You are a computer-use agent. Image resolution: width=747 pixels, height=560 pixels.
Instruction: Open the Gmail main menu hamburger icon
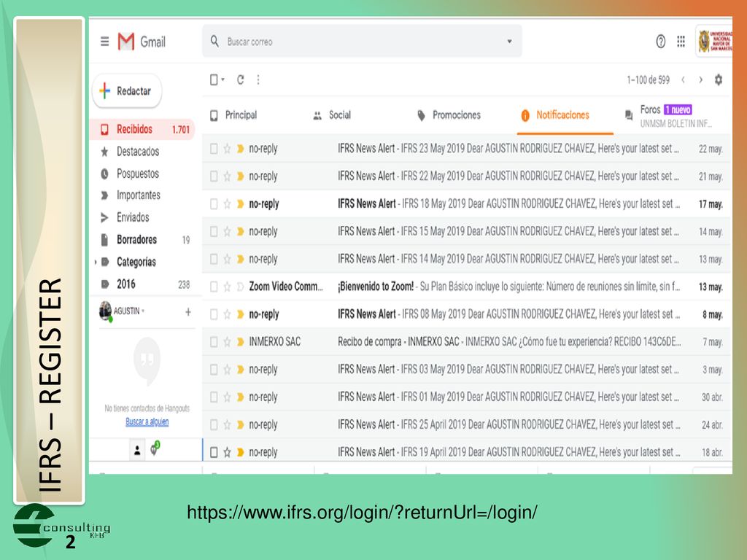[105, 42]
